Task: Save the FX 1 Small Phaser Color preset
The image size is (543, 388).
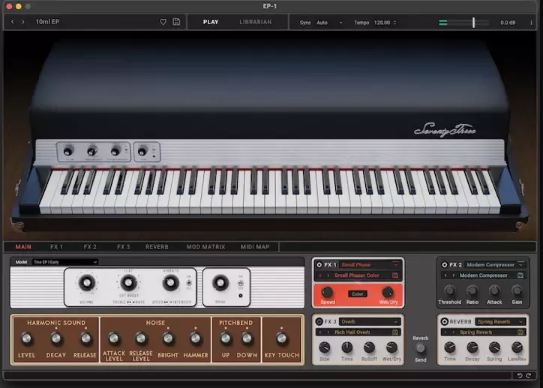Action: coord(395,275)
